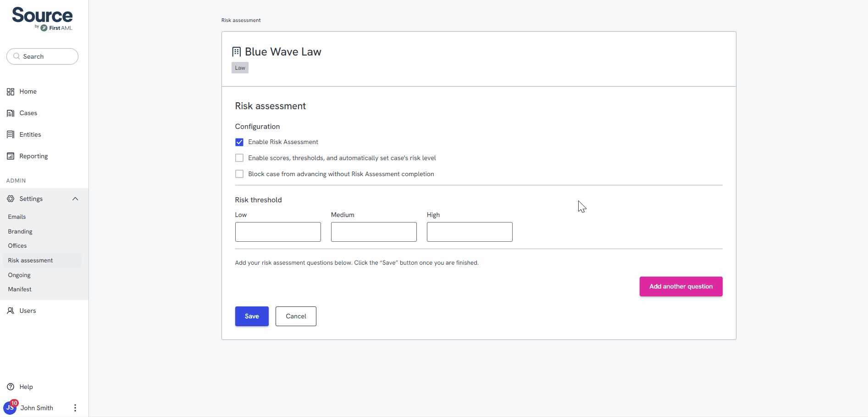The width and height of the screenshot is (868, 417).
Task: Click the Law tag under Blue Wave Law
Action: 240,68
